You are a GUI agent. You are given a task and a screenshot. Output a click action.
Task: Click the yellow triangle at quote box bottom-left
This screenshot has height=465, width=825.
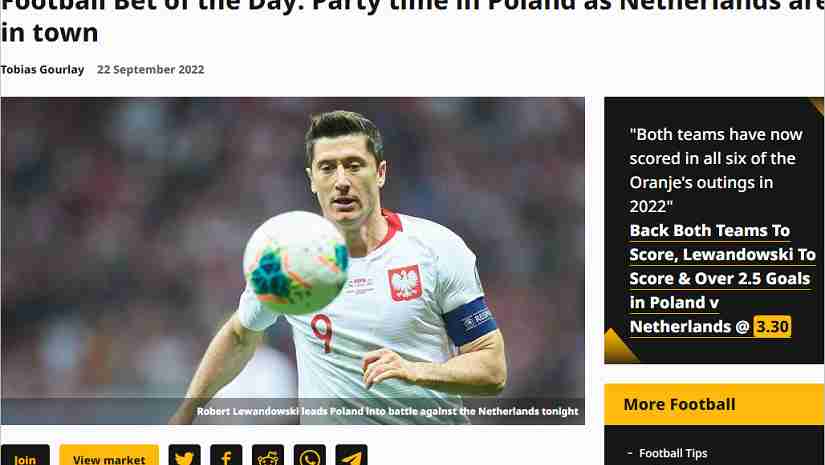click(619, 346)
